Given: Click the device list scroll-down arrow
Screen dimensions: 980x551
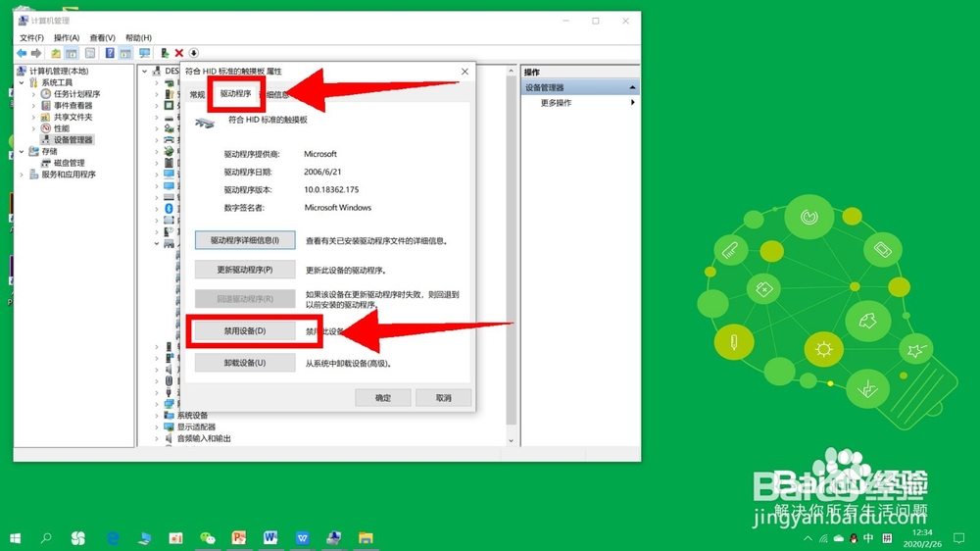Looking at the screenshot, I should (511, 440).
